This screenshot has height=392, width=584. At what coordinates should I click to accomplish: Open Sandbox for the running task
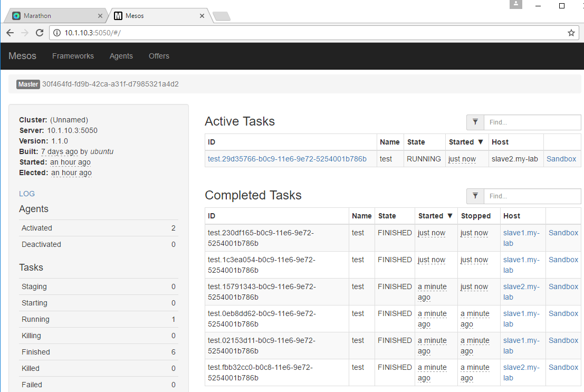pyautogui.click(x=561, y=159)
